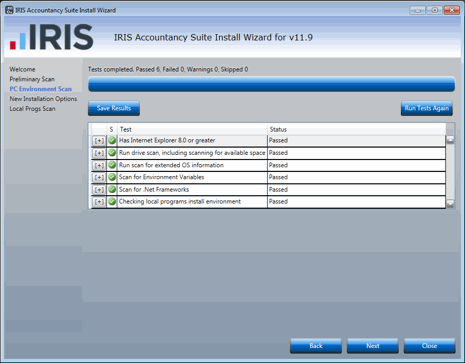The width and height of the screenshot is (465, 363).
Task: Click the IRIS logo in header
Action: point(52,37)
